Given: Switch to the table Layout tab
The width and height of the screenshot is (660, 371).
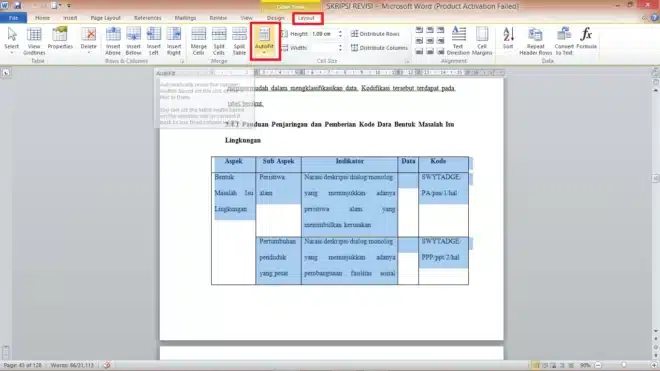Looking at the screenshot, I should point(306,18).
